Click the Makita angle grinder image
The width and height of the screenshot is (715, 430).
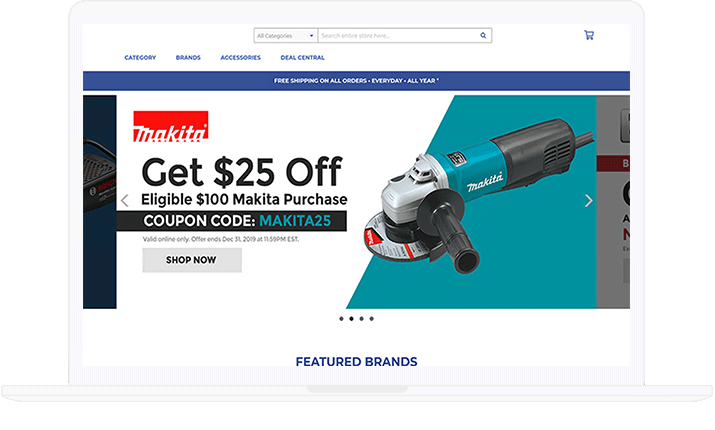481,196
